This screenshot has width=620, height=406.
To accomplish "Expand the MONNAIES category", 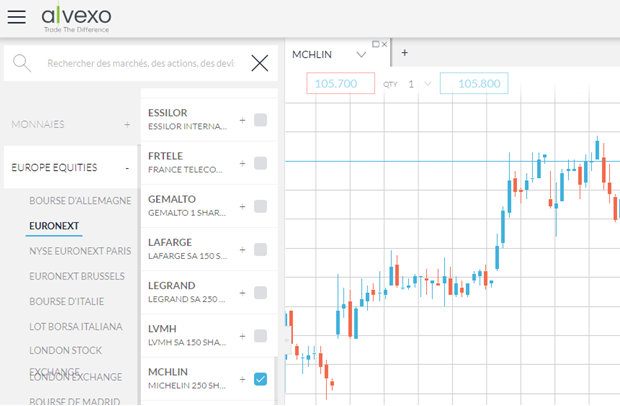I will tap(127, 125).
